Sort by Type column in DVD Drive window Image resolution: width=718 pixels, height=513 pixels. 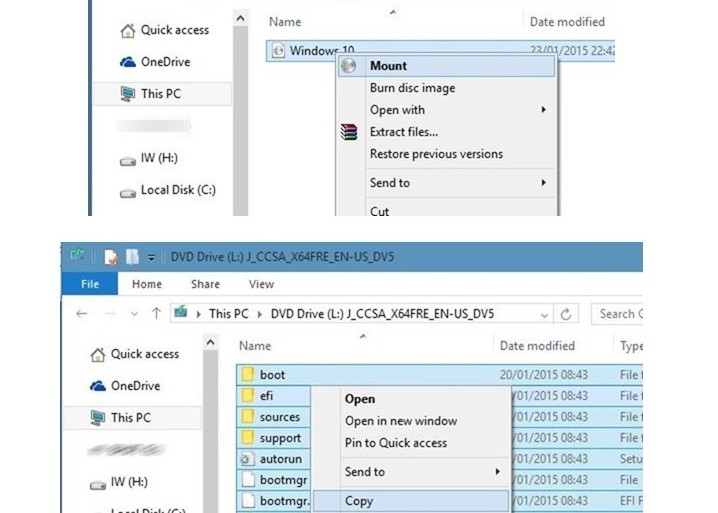(x=631, y=346)
